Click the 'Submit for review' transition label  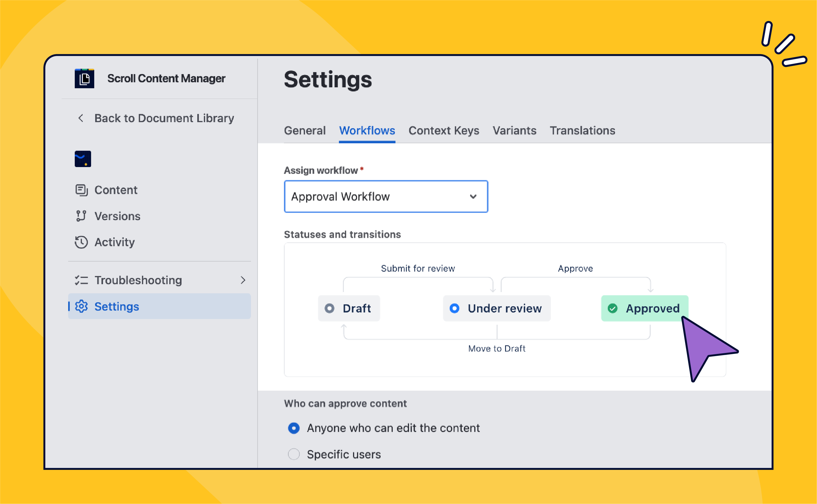418,268
